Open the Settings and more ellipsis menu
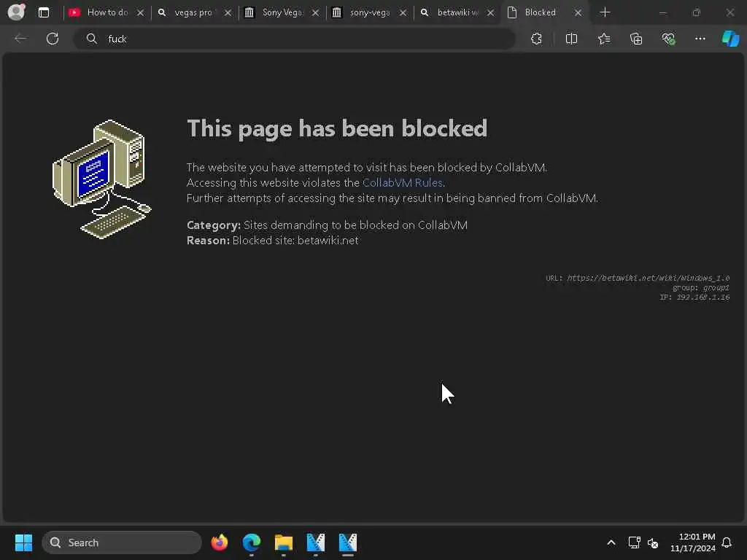The width and height of the screenshot is (747, 560). [700, 39]
